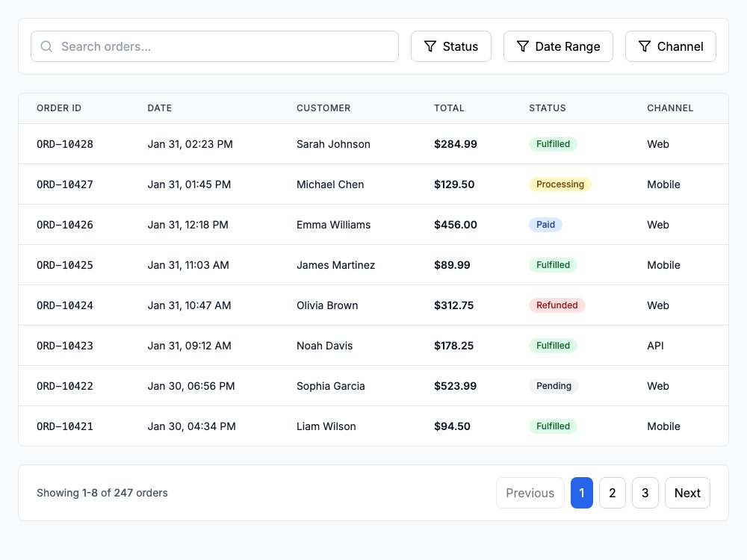Click the funnel icon on Status filter
Screen dimensions: 747x560
tap(430, 46)
